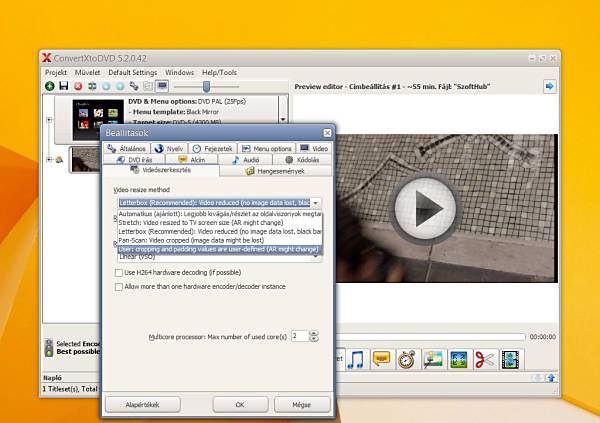Click the title icon next to the video thumbnail

tap(59, 160)
